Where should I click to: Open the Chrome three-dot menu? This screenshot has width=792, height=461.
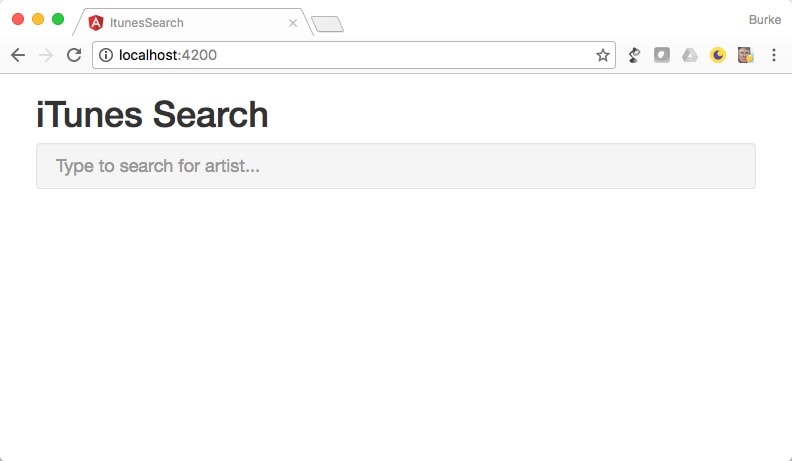click(x=774, y=55)
